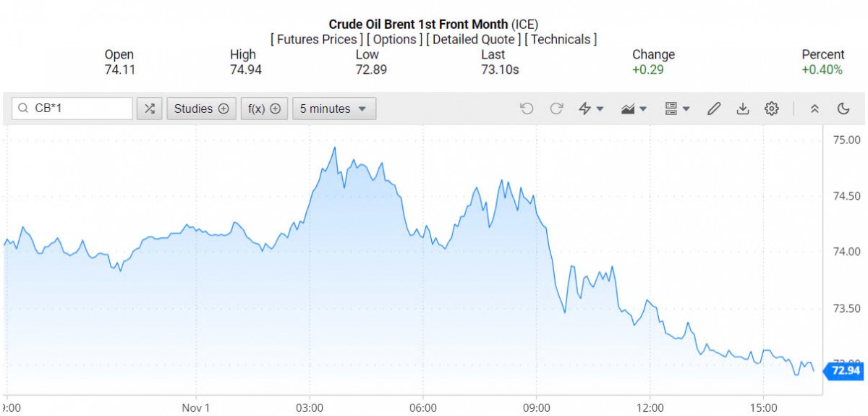Open the 5 minutes interval dropdown
This screenshot has height=416, width=868.
pos(333,109)
